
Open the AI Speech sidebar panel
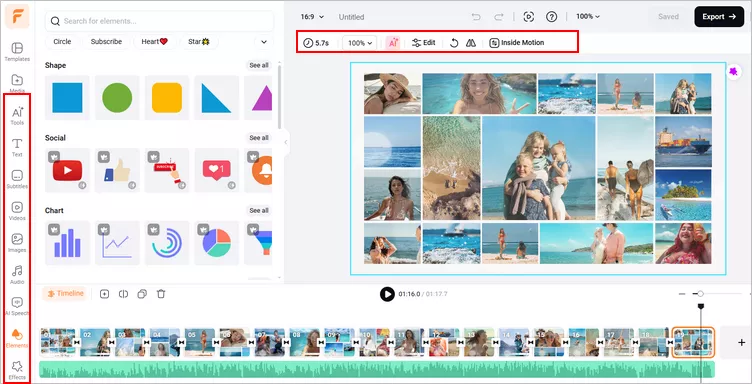(17, 307)
